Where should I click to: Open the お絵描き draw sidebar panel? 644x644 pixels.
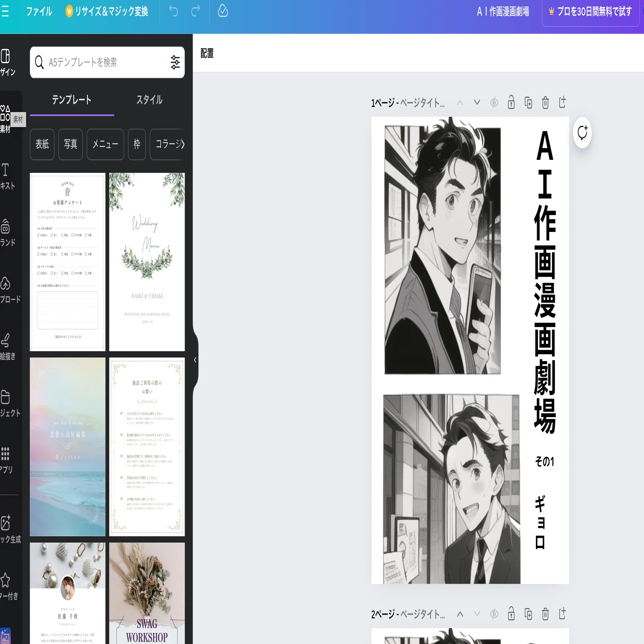pyautogui.click(x=8, y=346)
